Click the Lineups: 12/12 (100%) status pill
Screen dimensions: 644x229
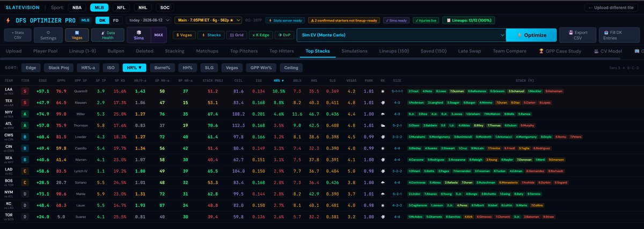[467, 20]
